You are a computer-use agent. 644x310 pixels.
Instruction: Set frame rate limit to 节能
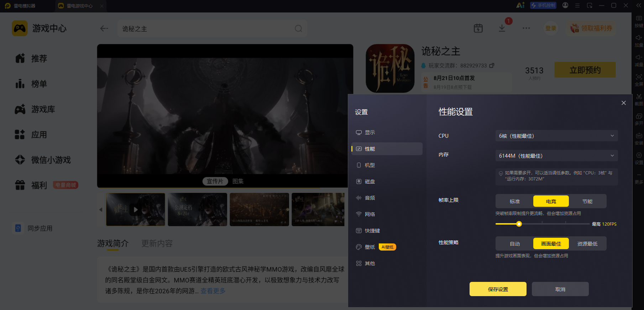pos(587,201)
